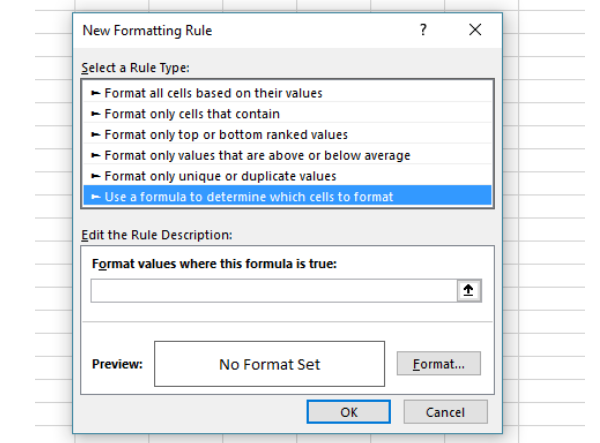600x443 pixels.
Task: Click arrow bullet on highlighted "Use a formula" row
Action: coord(95,197)
